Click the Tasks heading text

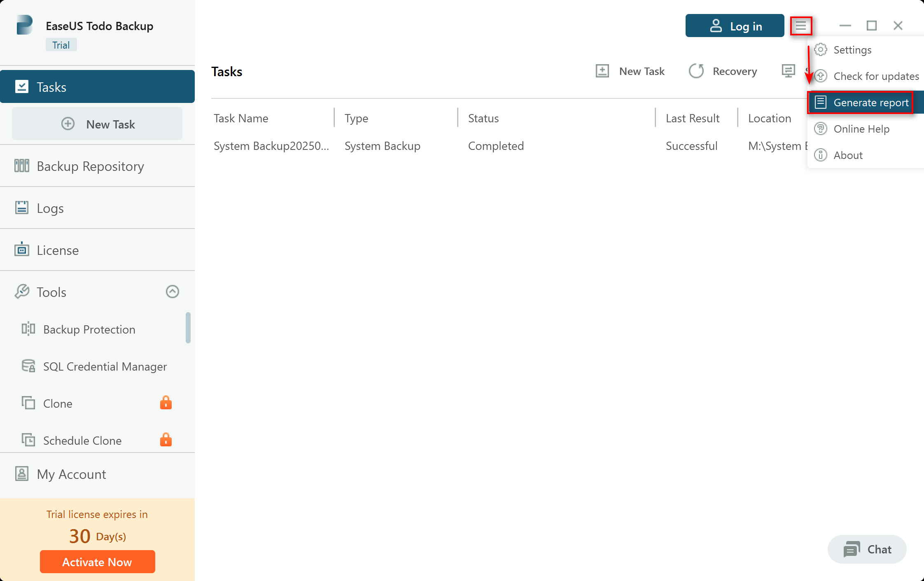click(227, 72)
